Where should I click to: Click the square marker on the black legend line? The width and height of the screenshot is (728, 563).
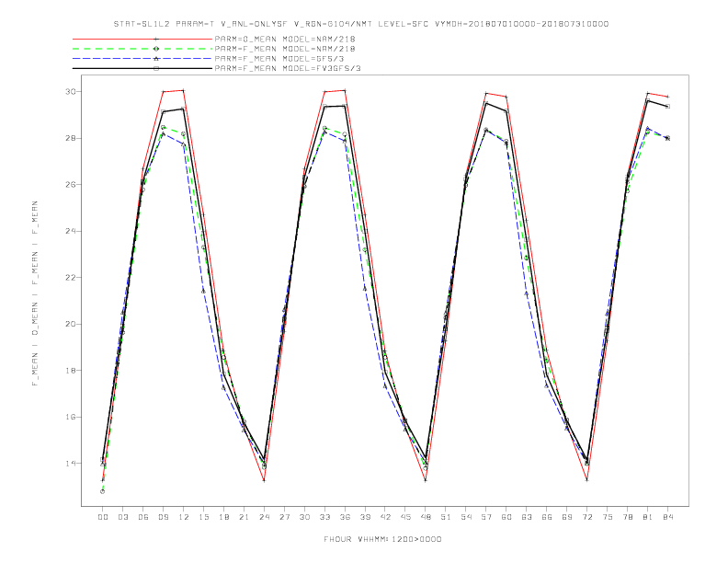(x=156, y=68)
